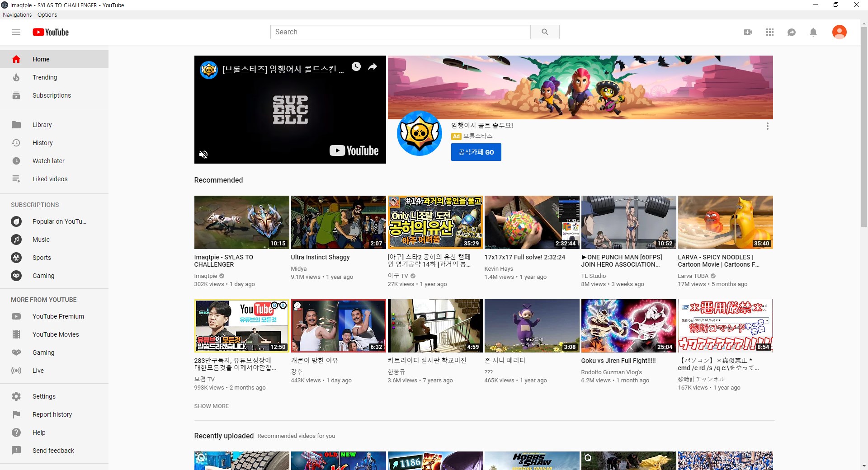Click the YouTube logo
This screenshot has height=470, width=868.
point(51,32)
